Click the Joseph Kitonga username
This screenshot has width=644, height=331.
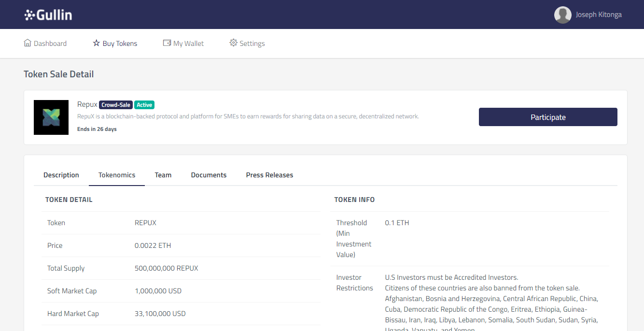point(599,15)
